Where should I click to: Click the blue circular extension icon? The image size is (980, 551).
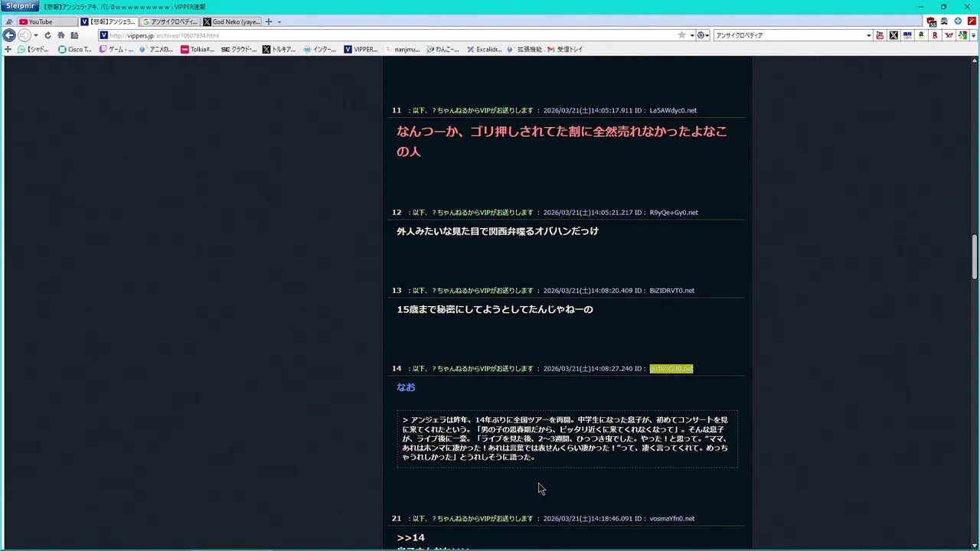958,21
